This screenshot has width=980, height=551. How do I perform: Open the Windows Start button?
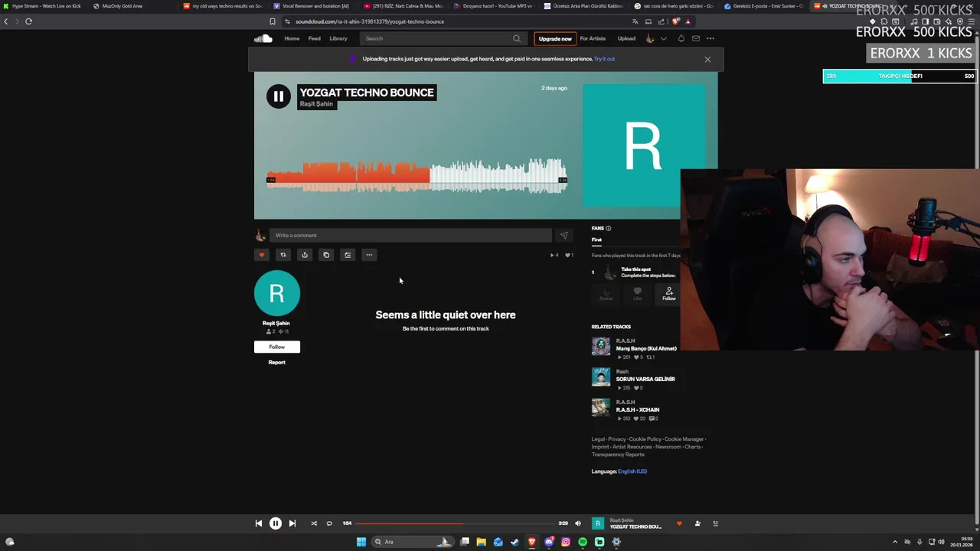point(361,542)
